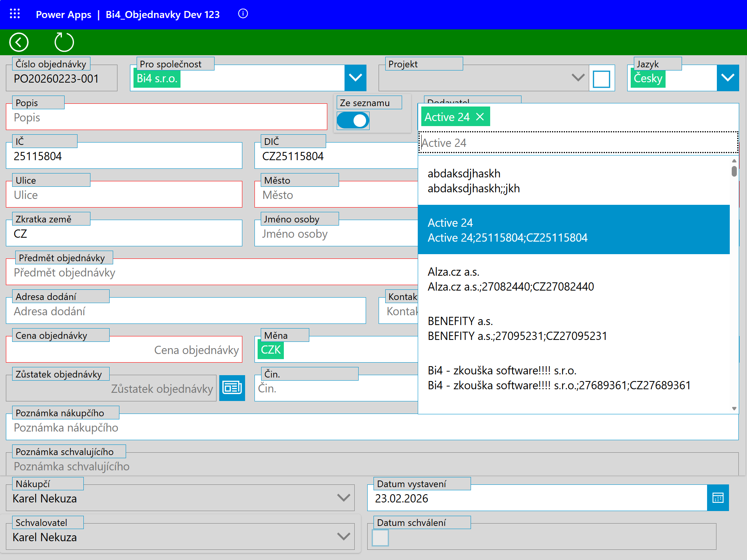Toggle the Ze seznamu switch
The height and width of the screenshot is (560, 747).
pyautogui.click(x=353, y=121)
